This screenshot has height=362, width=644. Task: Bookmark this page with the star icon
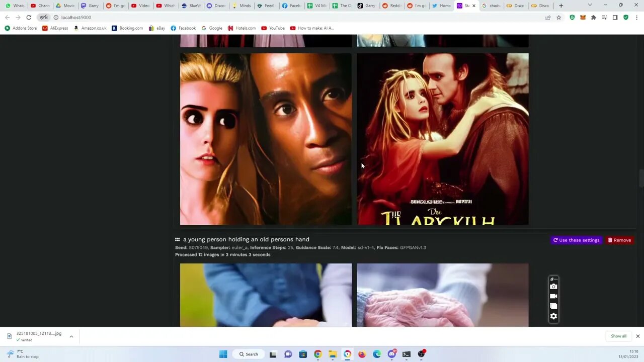coord(559,17)
